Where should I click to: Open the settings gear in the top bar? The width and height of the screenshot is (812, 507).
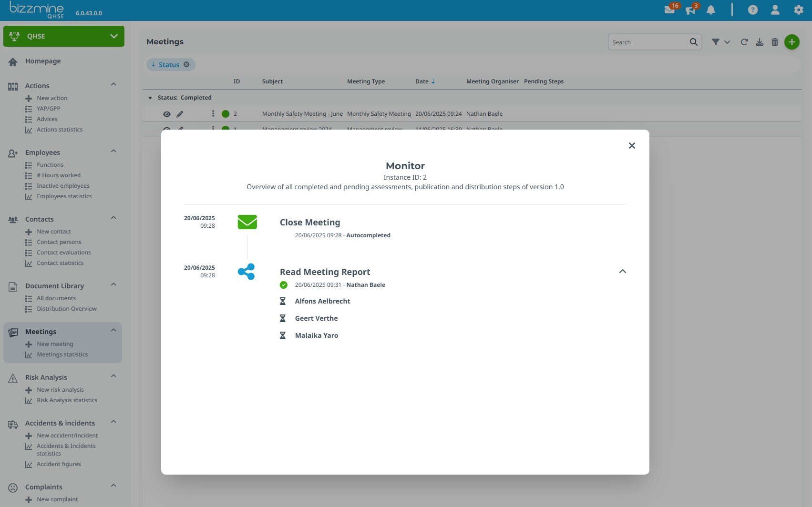click(x=798, y=10)
